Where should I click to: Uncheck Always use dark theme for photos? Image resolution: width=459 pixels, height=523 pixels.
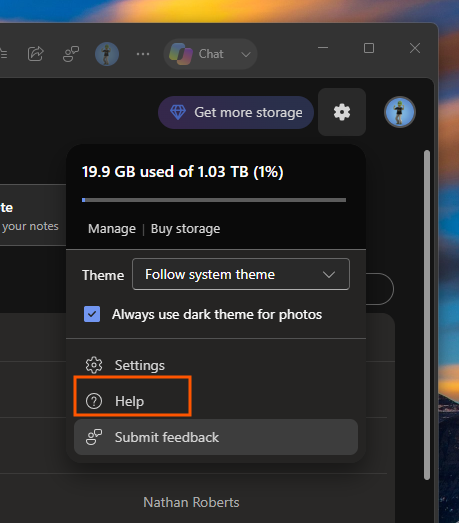coord(92,314)
